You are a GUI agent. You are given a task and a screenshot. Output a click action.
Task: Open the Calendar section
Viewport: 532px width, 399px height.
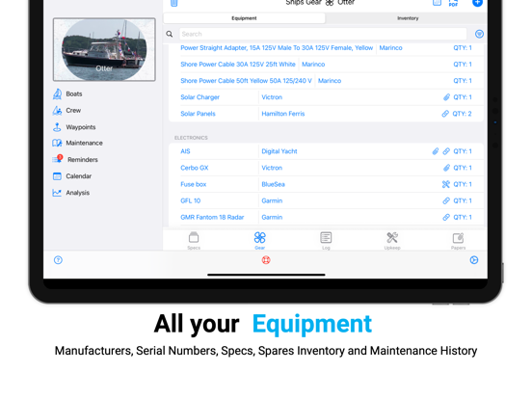pyautogui.click(x=72, y=176)
